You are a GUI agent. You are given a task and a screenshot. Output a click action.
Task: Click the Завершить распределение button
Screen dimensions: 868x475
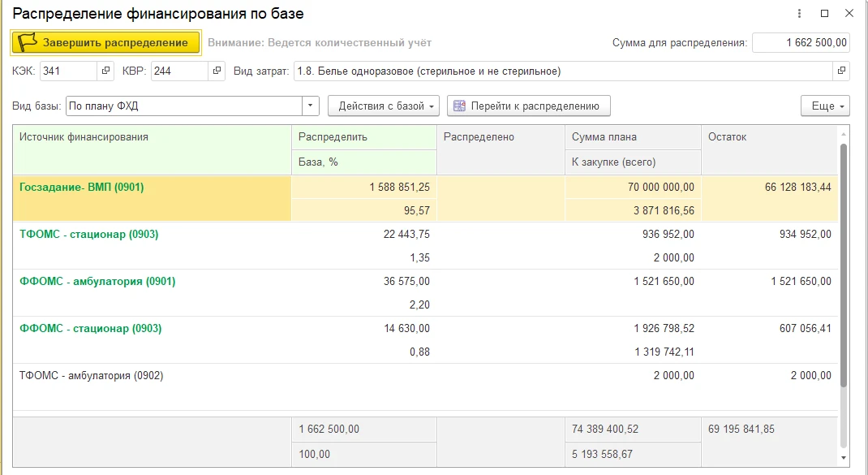point(105,43)
